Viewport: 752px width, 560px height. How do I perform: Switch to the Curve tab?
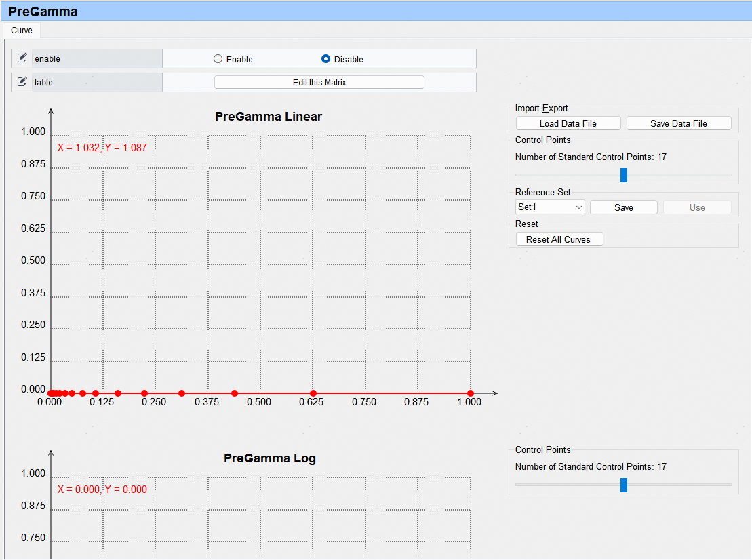(22, 31)
